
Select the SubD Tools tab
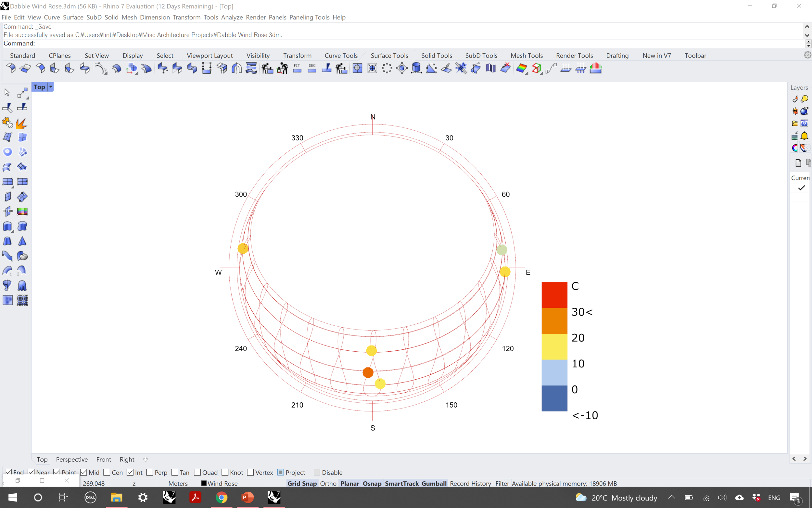(481, 55)
